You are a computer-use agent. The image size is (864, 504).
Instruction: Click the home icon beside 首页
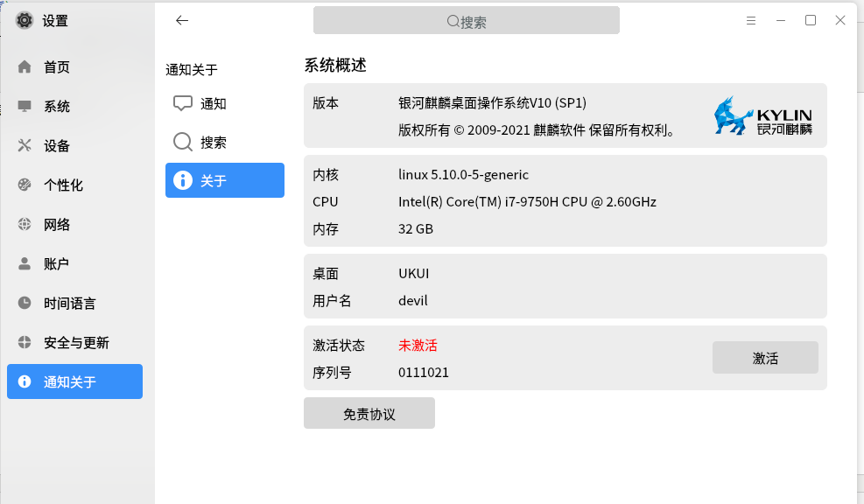tap(25, 66)
